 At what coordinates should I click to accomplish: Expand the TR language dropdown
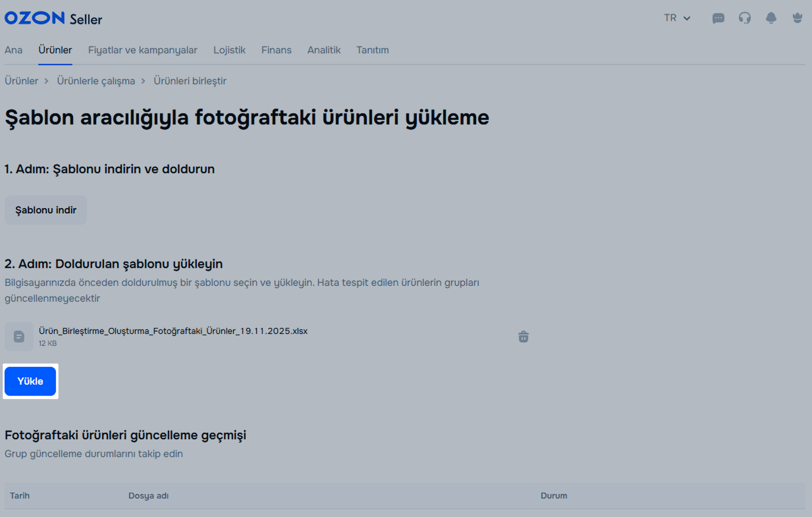[677, 18]
